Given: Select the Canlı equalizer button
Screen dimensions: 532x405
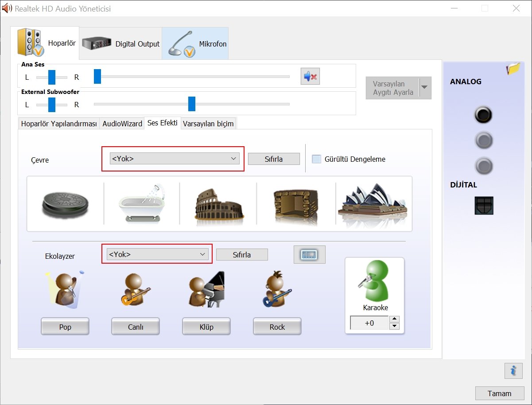Looking at the screenshot, I should [136, 327].
